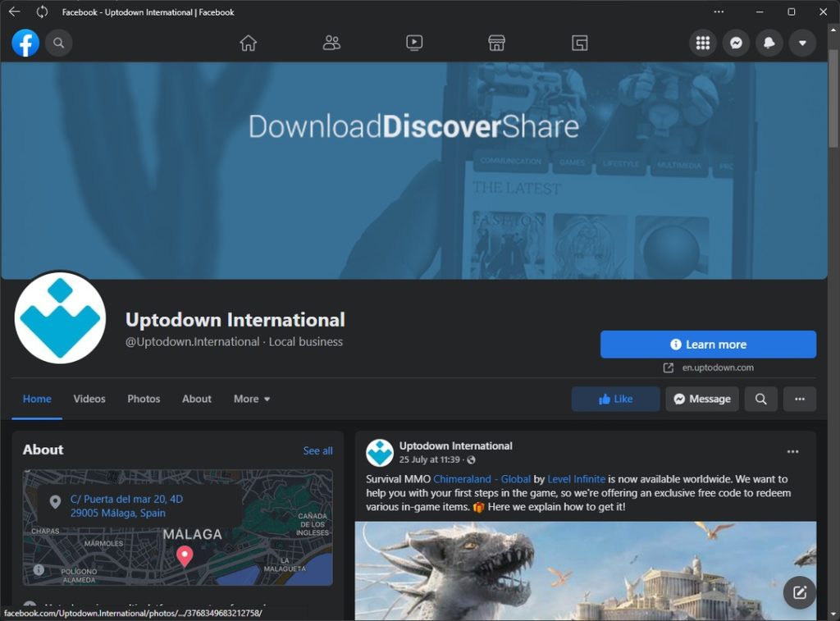Click the red map pin in Málaga
840x621 pixels.
point(185,557)
